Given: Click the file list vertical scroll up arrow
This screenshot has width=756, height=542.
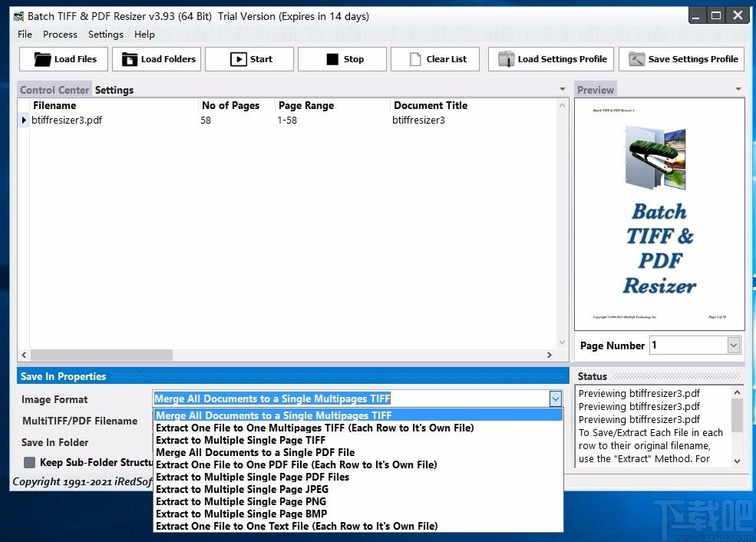Looking at the screenshot, I should click(562, 104).
